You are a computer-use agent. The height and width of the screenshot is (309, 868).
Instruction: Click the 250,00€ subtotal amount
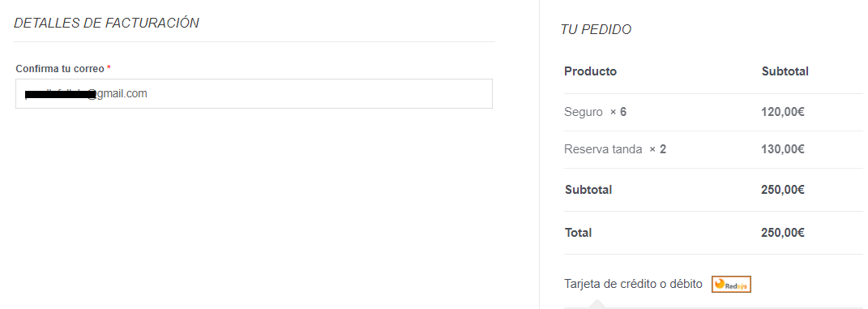[783, 190]
